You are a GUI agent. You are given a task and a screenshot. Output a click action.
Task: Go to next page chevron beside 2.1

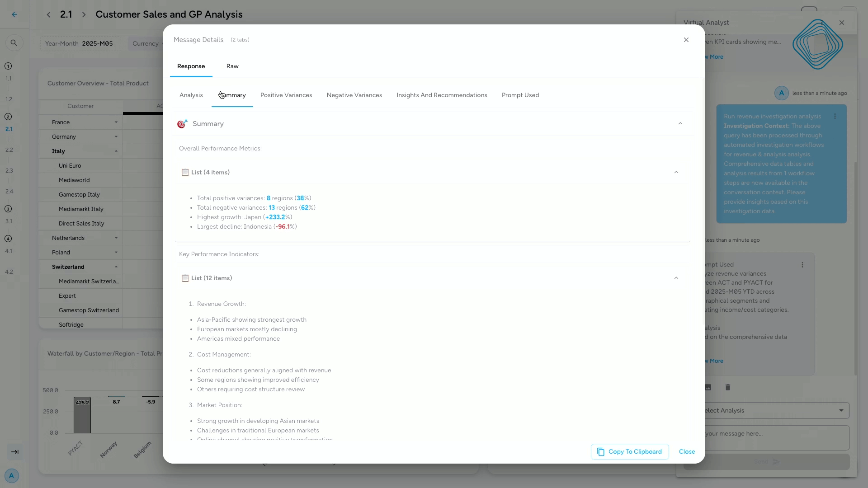point(84,14)
